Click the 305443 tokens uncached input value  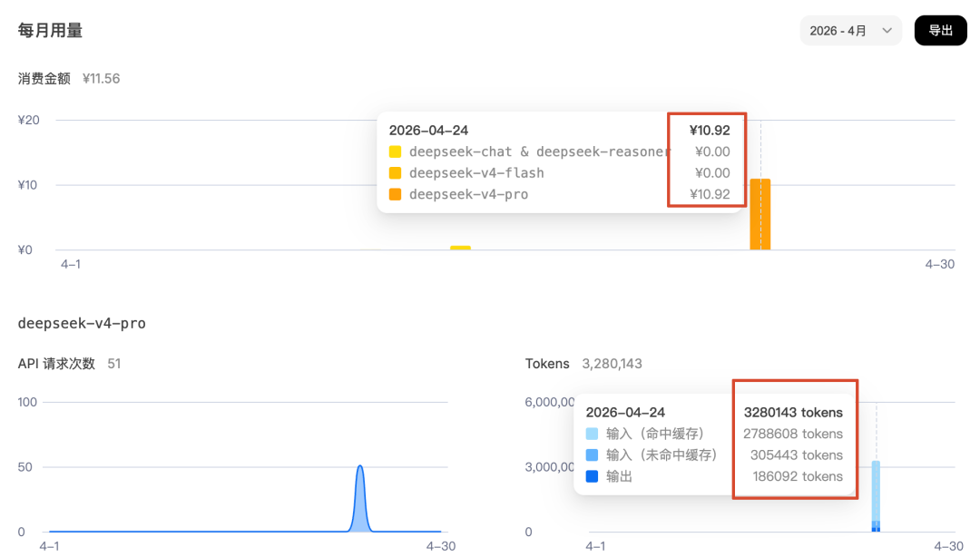797,455
